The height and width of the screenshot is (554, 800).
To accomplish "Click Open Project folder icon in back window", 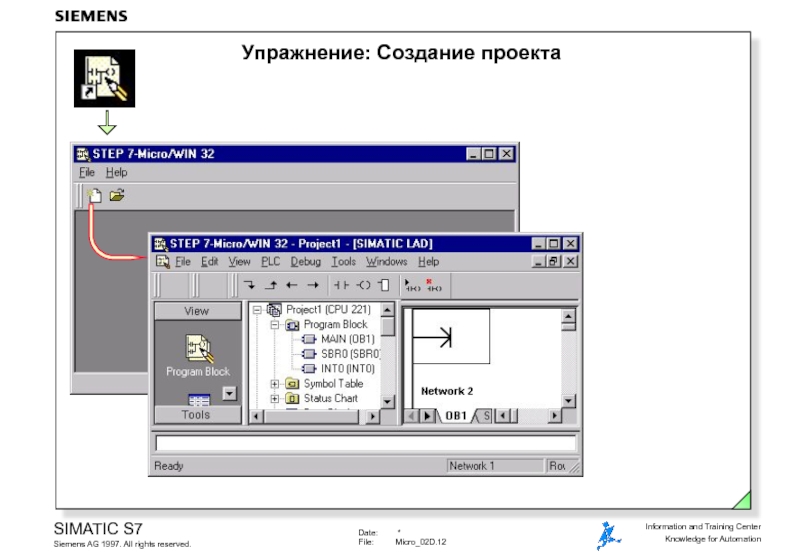I will pyautogui.click(x=117, y=195).
